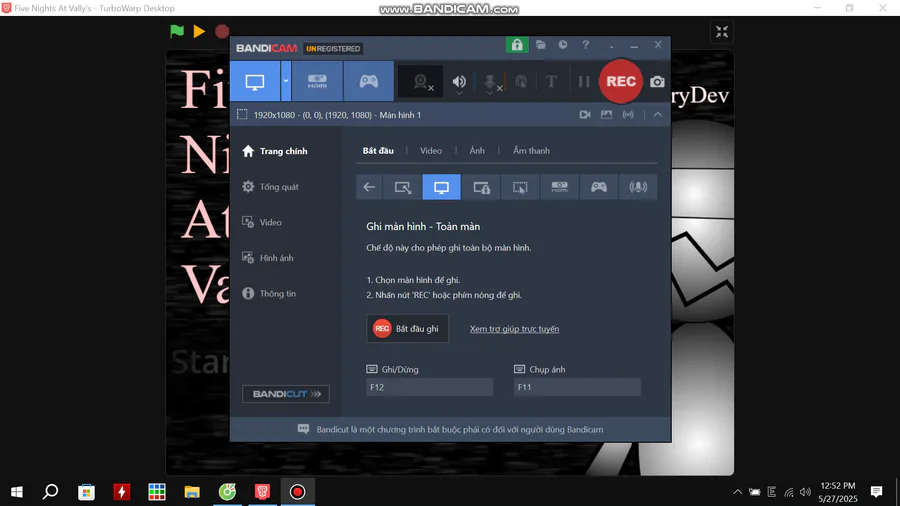
Task: Open recording mode dropdown arrow
Action: point(285,81)
